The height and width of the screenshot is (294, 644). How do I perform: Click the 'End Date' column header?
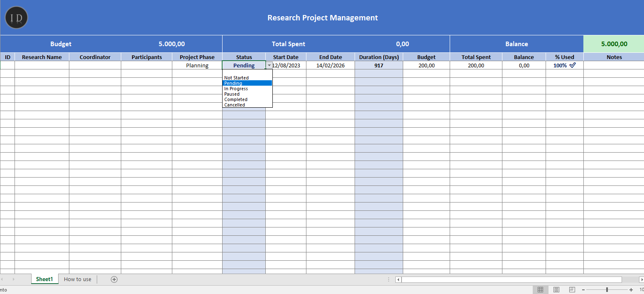(331, 57)
